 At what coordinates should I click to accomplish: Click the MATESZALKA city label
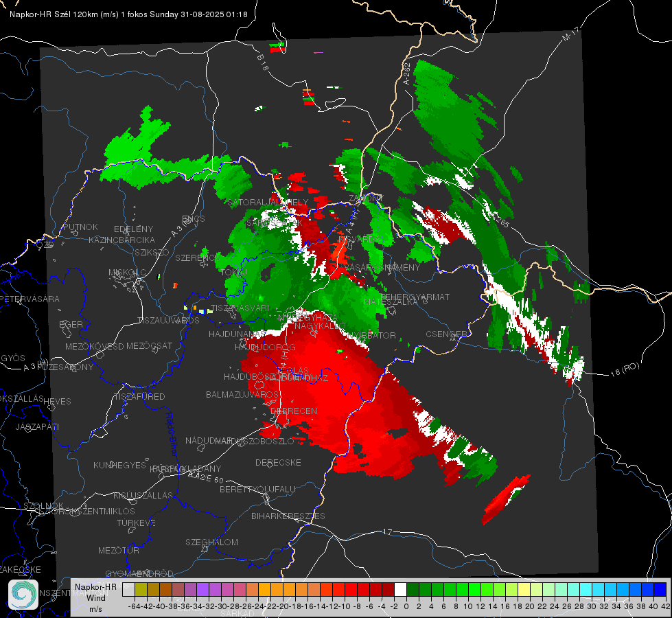(391, 302)
